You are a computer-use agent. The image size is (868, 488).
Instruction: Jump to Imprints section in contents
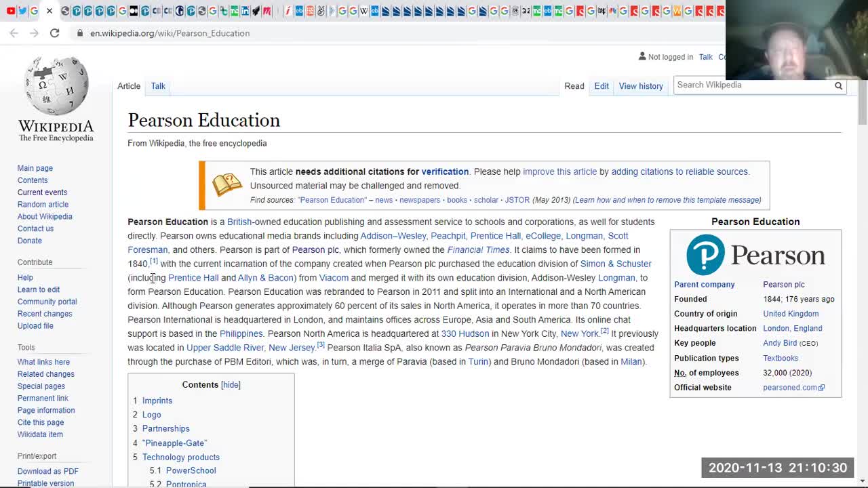[x=157, y=401]
